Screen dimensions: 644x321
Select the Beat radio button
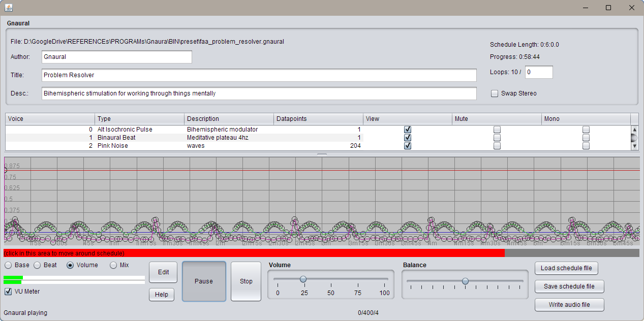pos(37,265)
